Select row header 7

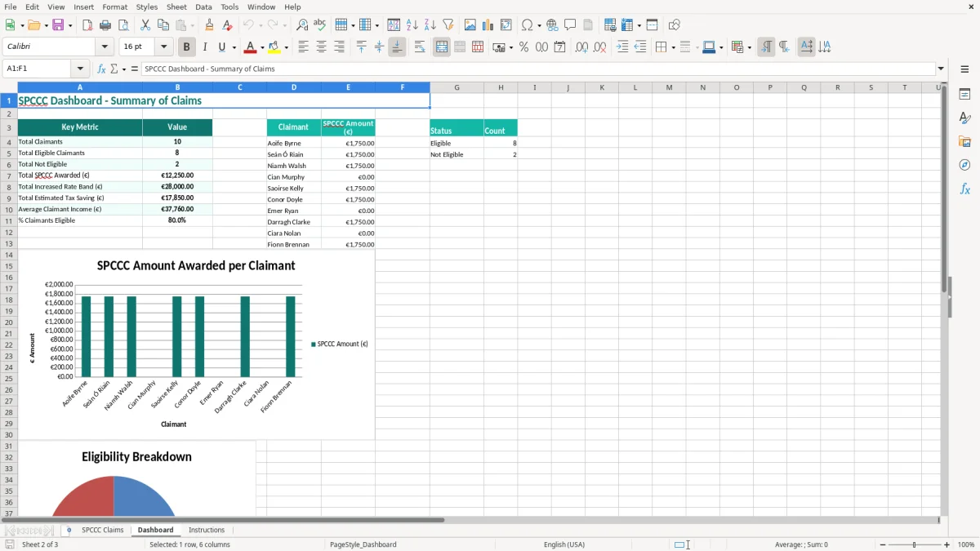point(9,176)
